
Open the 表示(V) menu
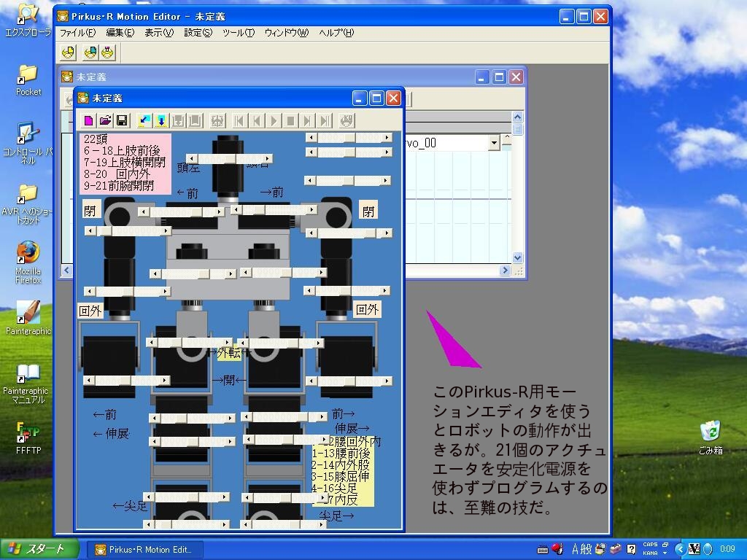point(159,32)
